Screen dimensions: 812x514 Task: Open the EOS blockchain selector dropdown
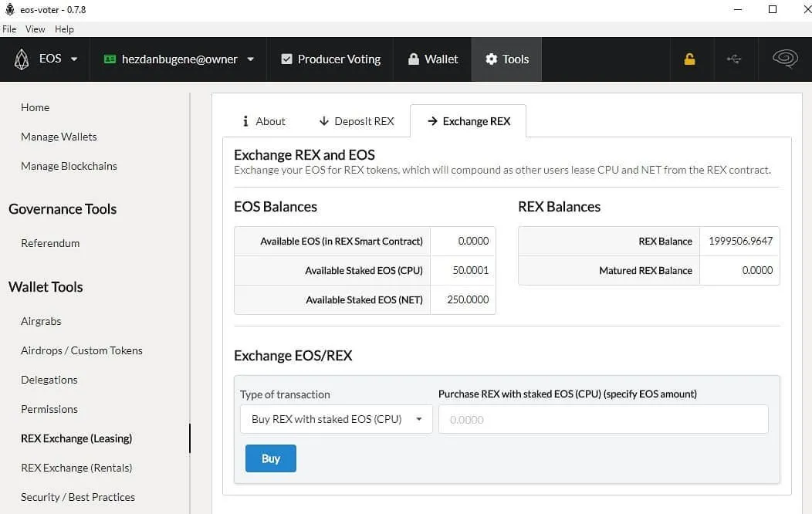pos(45,59)
